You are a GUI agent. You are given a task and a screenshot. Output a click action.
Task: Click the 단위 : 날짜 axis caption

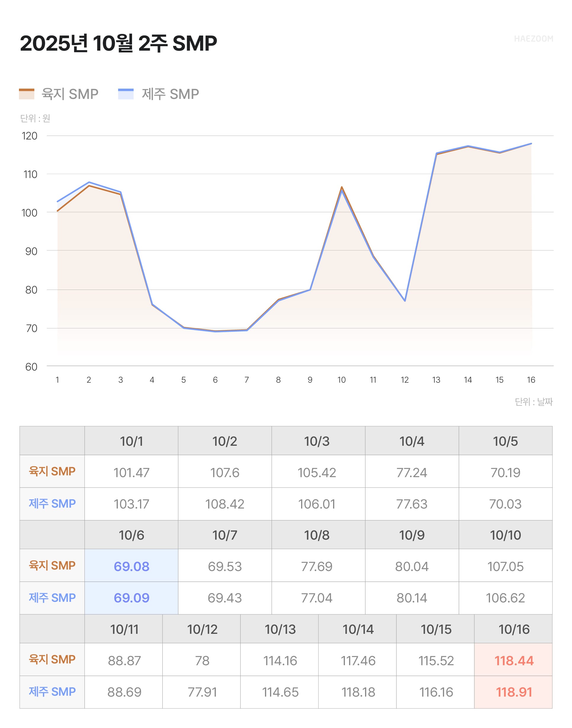pyautogui.click(x=534, y=402)
